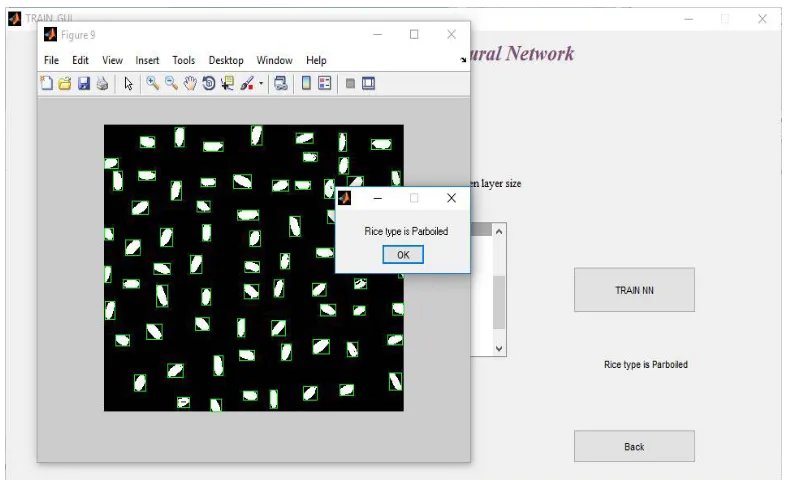Toggle the Insert Legend button
The image size is (786, 480).
(325, 83)
